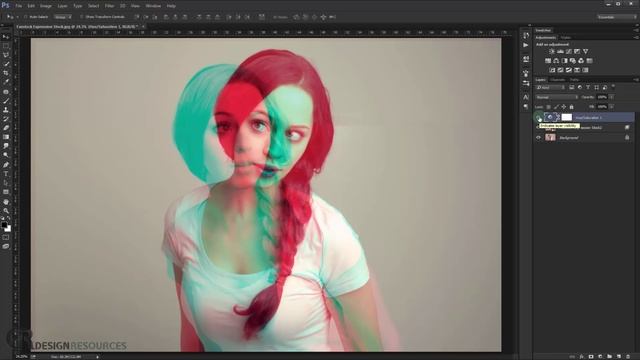The height and width of the screenshot is (360, 640).
Task: Select the Pen tool
Action: (x=6, y=164)
